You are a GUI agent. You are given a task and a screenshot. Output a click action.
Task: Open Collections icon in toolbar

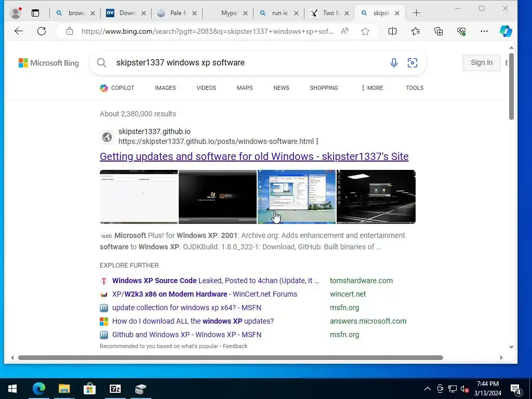click(438, 31)
